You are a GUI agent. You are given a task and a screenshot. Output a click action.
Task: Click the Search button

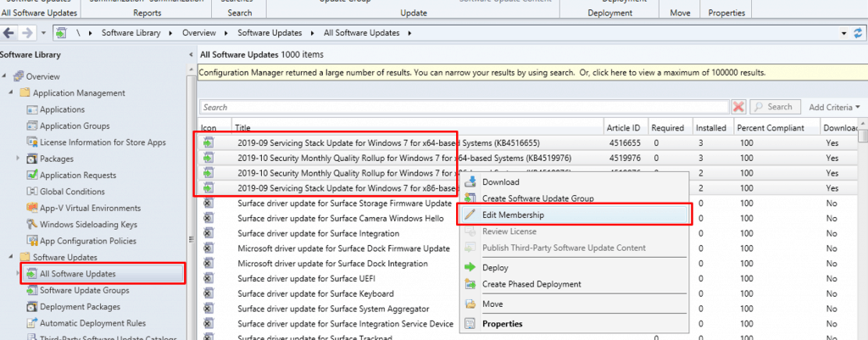774,107
